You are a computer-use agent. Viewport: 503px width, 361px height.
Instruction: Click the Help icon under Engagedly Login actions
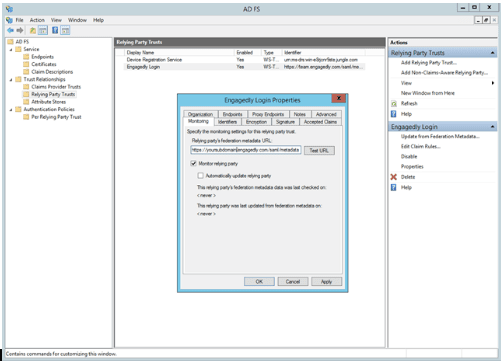(394, 187)
